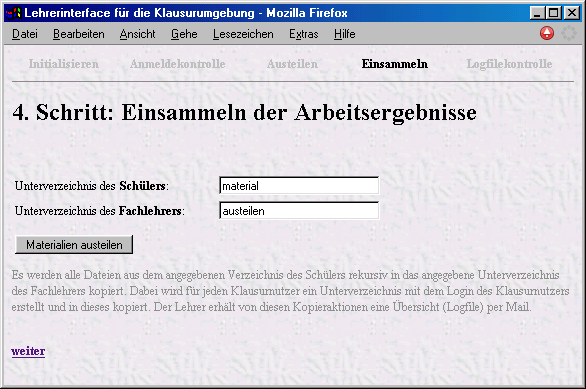This screenshot has height=389, width=586.
Task: Open the Lesezeichen menu
Action: pos(243,34)
